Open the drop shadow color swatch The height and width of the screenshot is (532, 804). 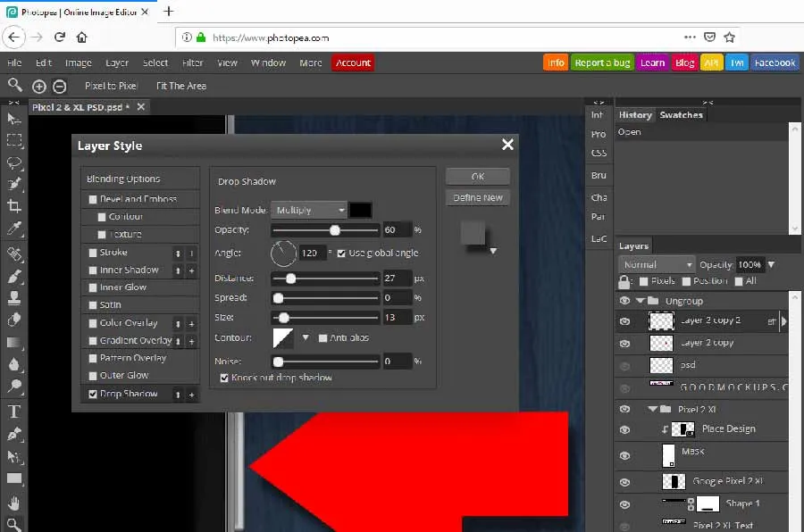[360, 209]
